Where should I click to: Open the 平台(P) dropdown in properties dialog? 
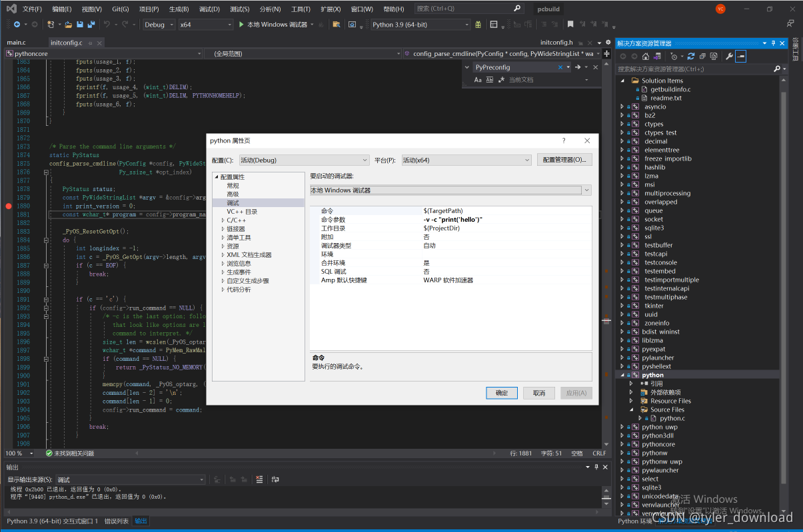pos(466,160)
